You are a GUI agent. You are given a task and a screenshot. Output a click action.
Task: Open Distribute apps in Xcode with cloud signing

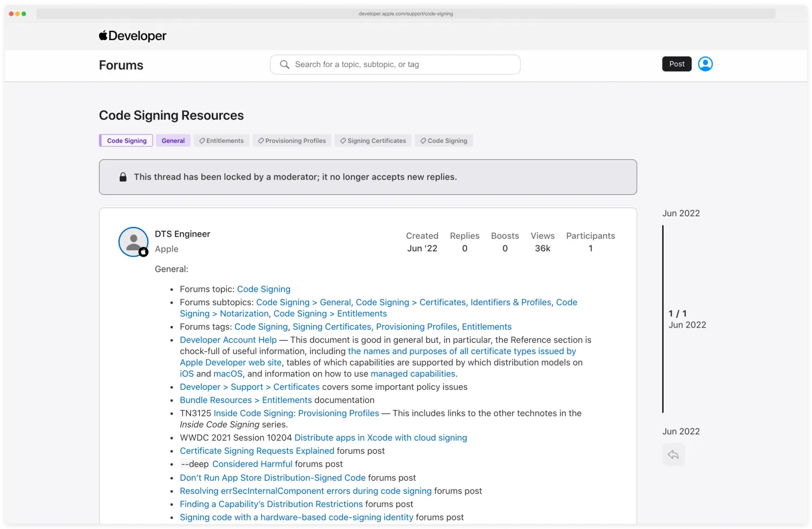pos(381,437)
